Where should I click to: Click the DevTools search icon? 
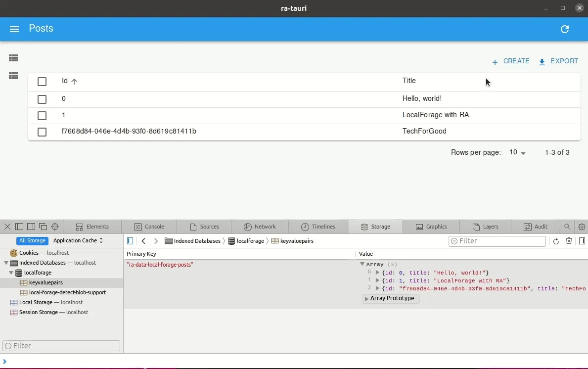[x=567, y=227]
